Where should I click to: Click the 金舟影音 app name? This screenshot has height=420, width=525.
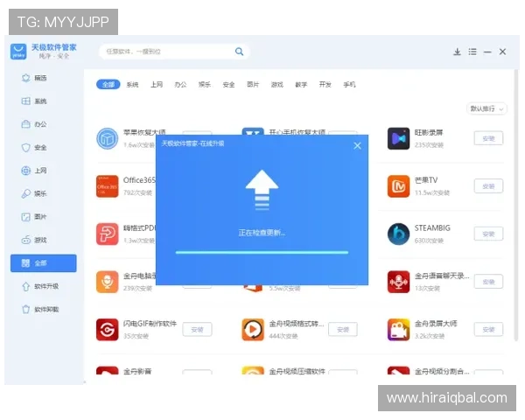[137, 371]
